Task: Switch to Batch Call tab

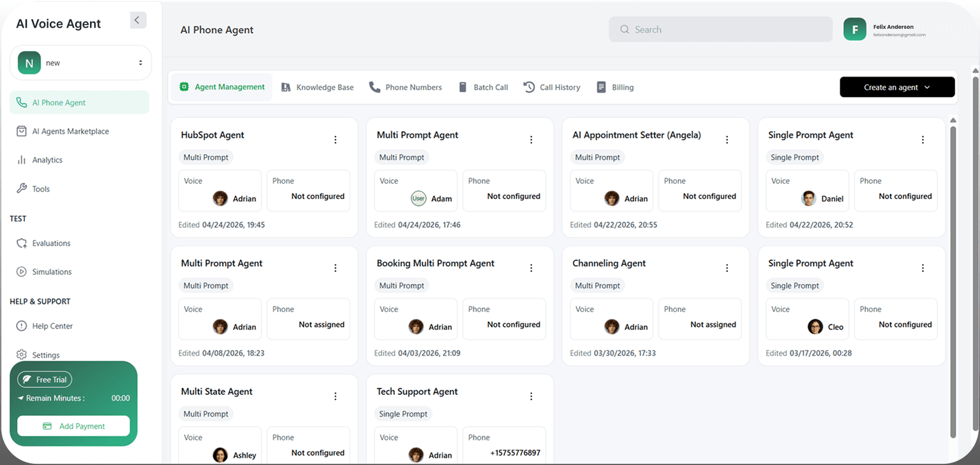Action: [483, 87]
